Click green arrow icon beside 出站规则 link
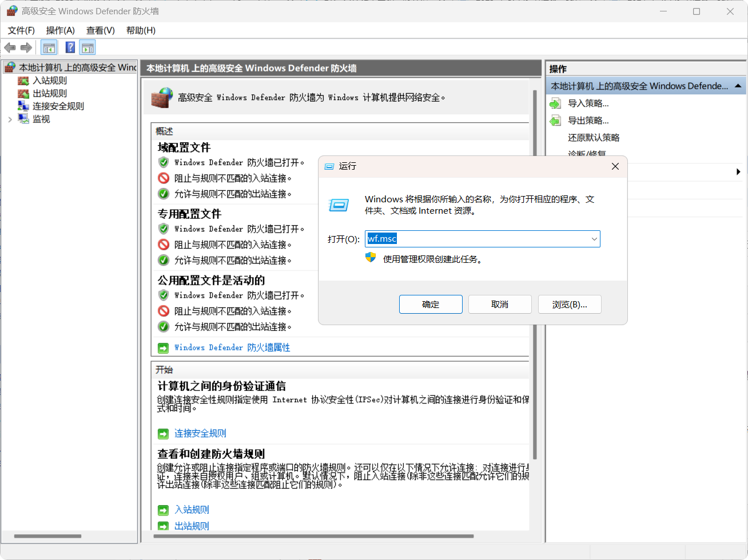Screen dimensions: 748x560 [164, 526]
